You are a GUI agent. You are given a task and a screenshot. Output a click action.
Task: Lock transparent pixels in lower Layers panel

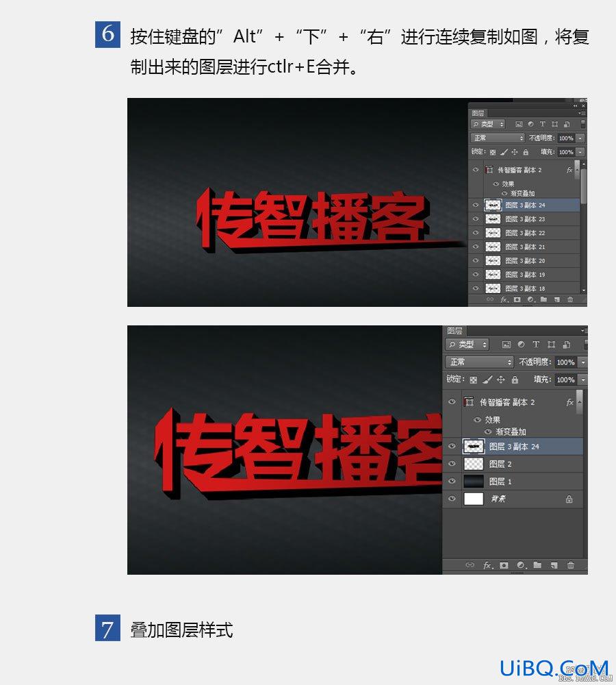click(x=473, y=379)
